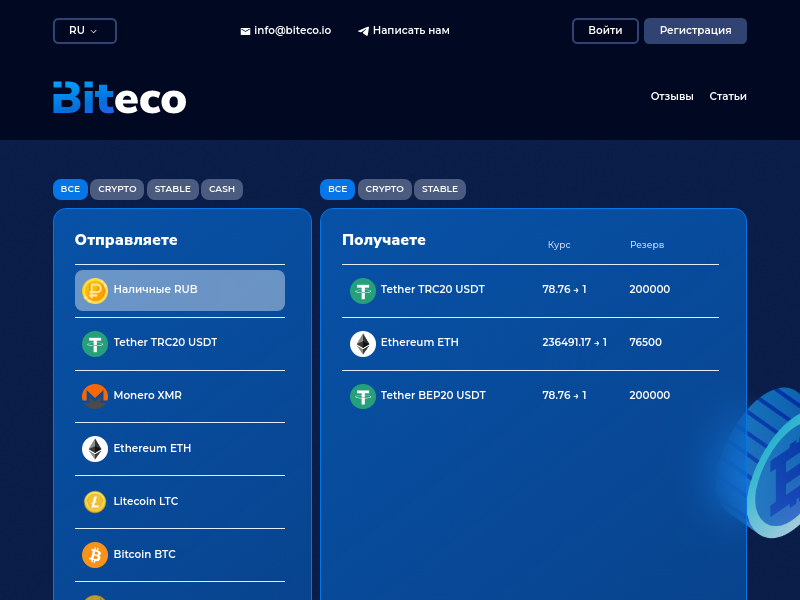800x600 pixels.
Task: Select STABLE tab above Отправляете
Action: click(172, 189)
